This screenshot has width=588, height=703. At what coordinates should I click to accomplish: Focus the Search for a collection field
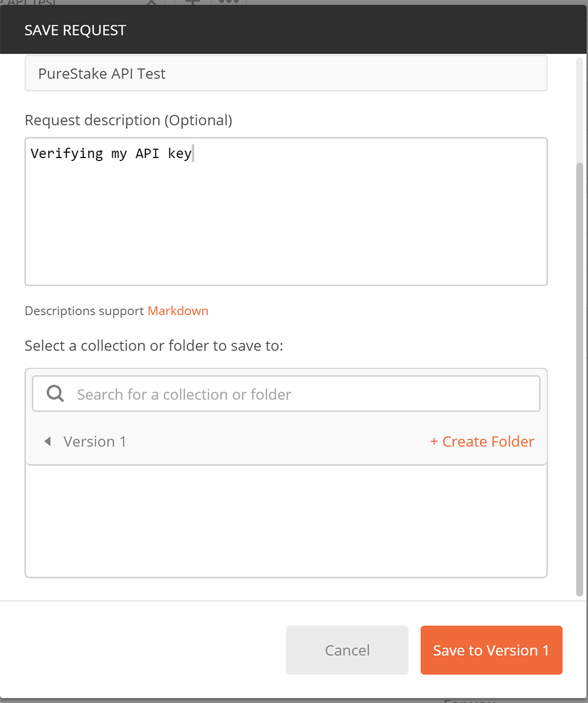coord(235,393)
